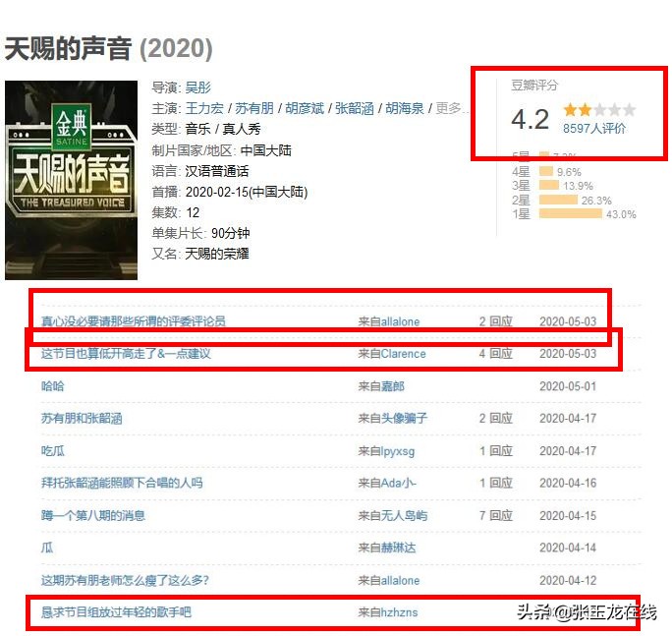Screen dimensions: 672x636
Task: Click the 1星 43.0% rating bar
Action: [x=572, y=213]
